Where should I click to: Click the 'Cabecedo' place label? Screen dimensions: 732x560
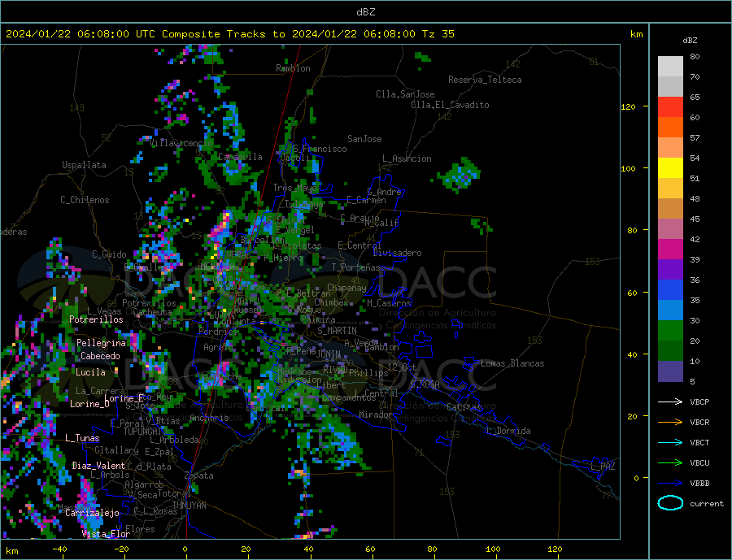point(100,356)
